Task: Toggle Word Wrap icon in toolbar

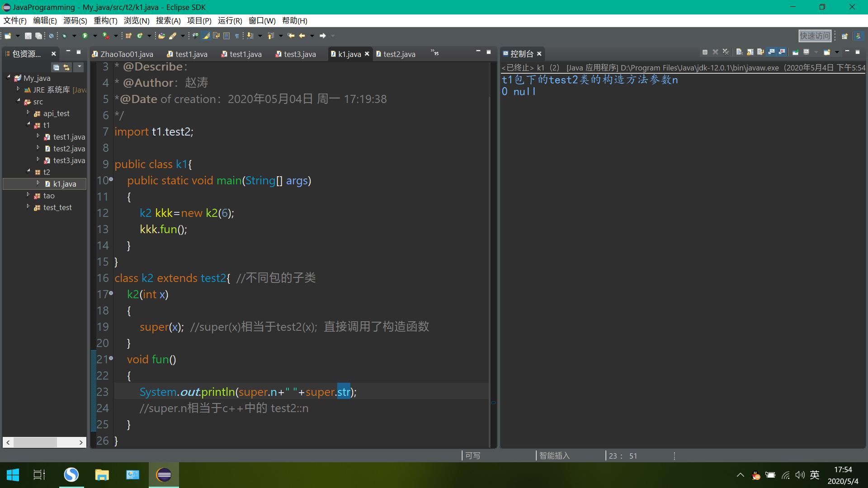Action: click(216, 36)
